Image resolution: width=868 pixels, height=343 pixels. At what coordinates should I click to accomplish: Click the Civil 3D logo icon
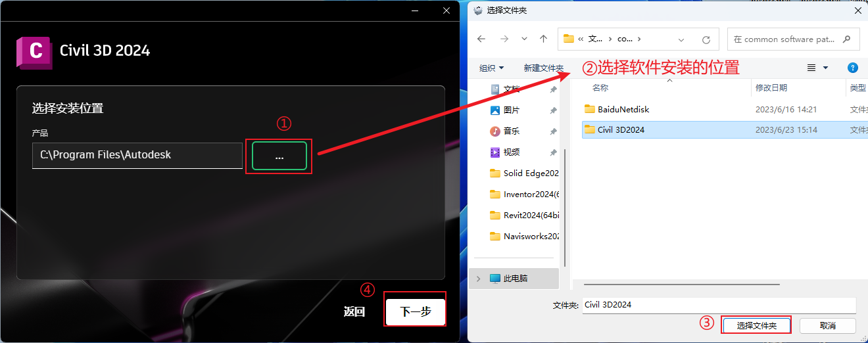(34, 52)
